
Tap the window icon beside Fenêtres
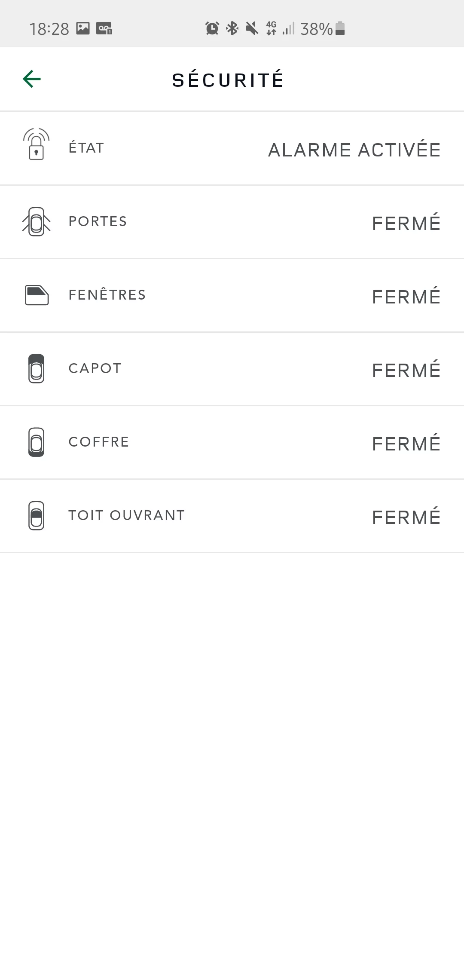(37, 295)
